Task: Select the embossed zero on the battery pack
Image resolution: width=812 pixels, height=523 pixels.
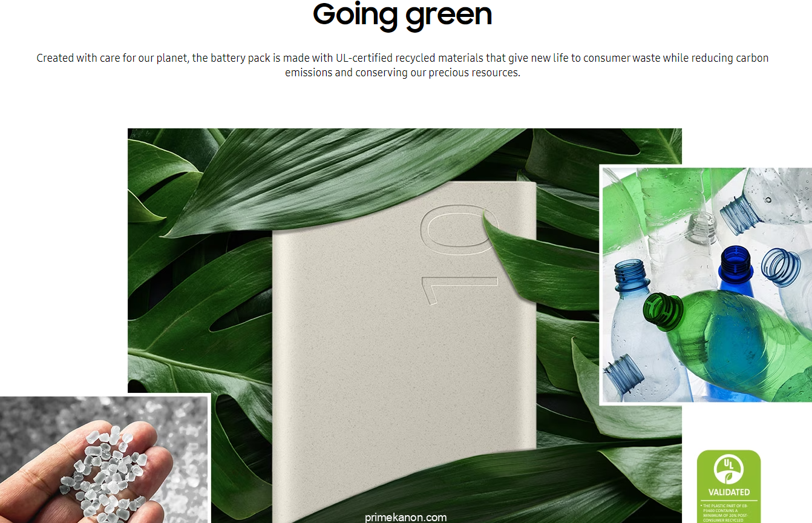Action: tap(459, 231)
